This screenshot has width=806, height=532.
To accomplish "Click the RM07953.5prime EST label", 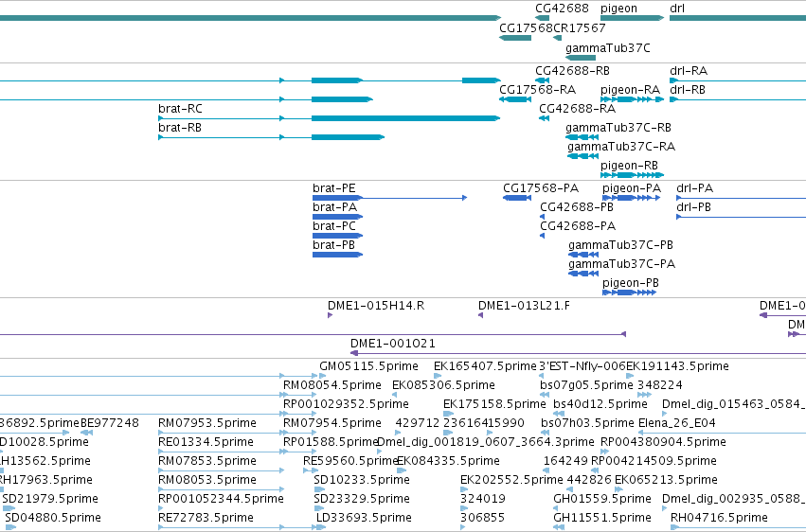I will [207, 424].
